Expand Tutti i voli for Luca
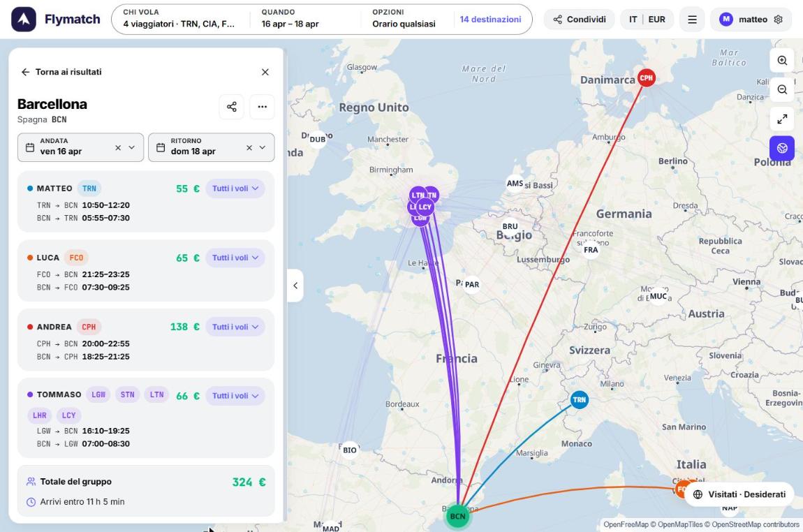This screenshot has width=803, height=532. (235, 258)
